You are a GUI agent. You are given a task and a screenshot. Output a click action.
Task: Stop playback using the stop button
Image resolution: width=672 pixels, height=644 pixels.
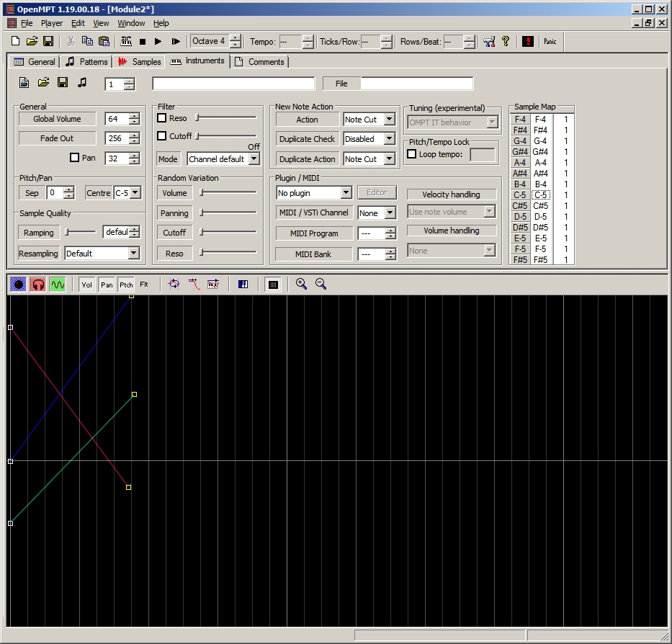click(x=143, y=42)
